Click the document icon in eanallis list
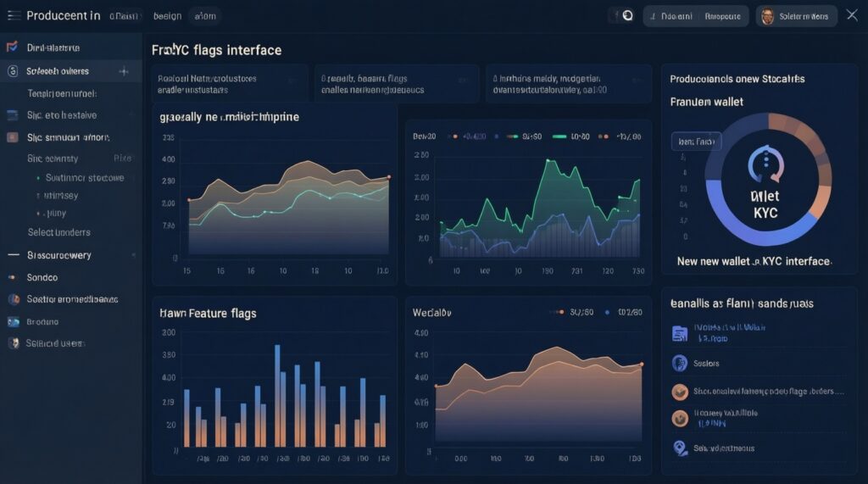The height and width of the screenshot is (484, 868). click(x=680, y=333)
